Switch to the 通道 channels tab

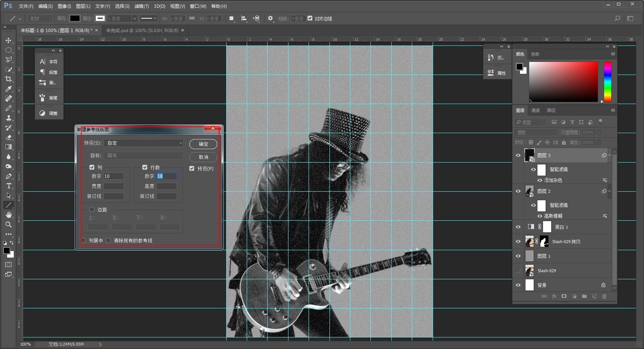[535, 110]
